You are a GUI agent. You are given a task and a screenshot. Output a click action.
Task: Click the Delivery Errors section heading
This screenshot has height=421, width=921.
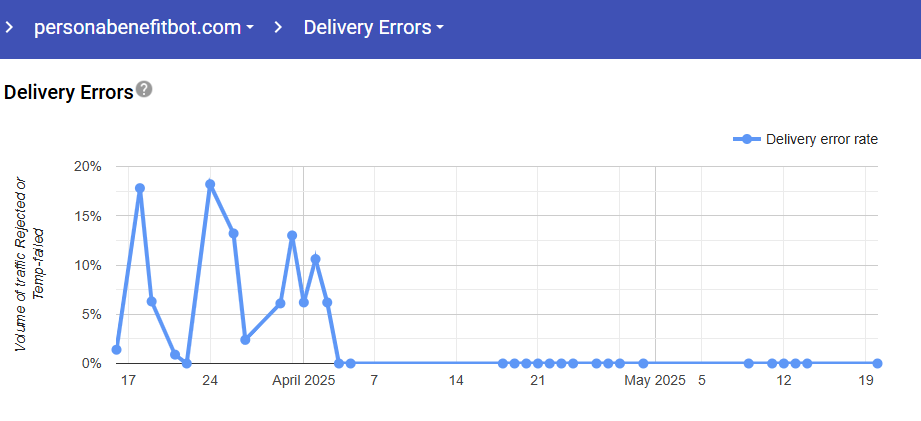tap(68, 93)
